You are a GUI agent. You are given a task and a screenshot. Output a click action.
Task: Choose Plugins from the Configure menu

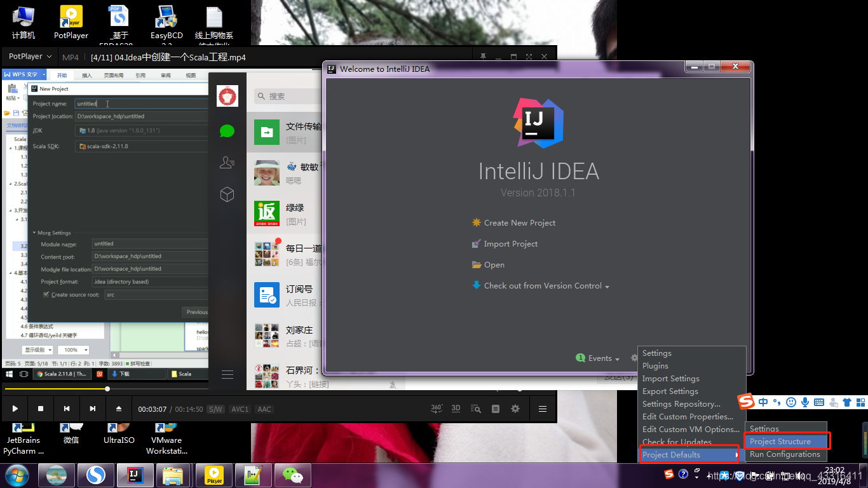click(x=655, y=366)
